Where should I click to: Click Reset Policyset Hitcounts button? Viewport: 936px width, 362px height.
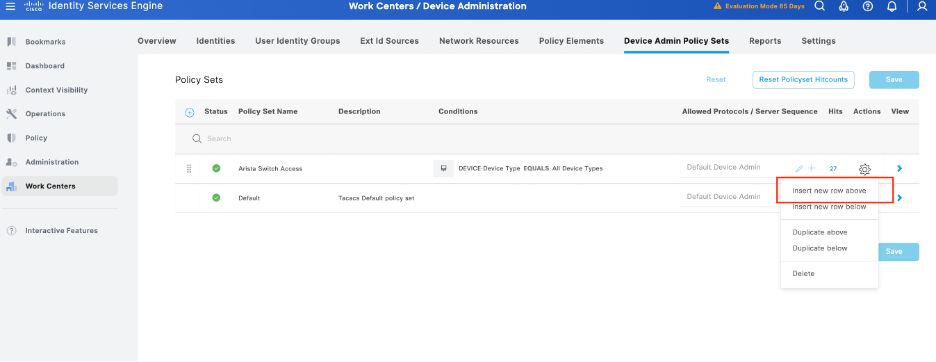803,79
